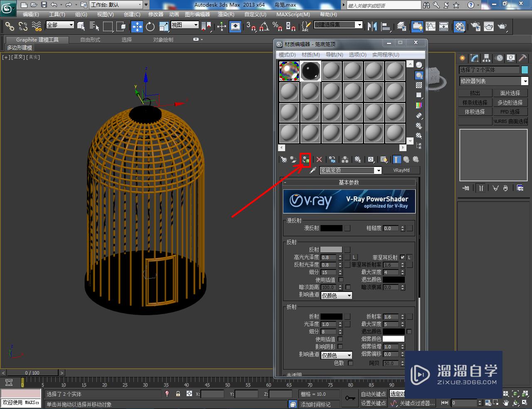The height and width of the screenshot is (409, 532).
Task: Click Assign Material to Selection icon
Action: click(x=305, y=159)
